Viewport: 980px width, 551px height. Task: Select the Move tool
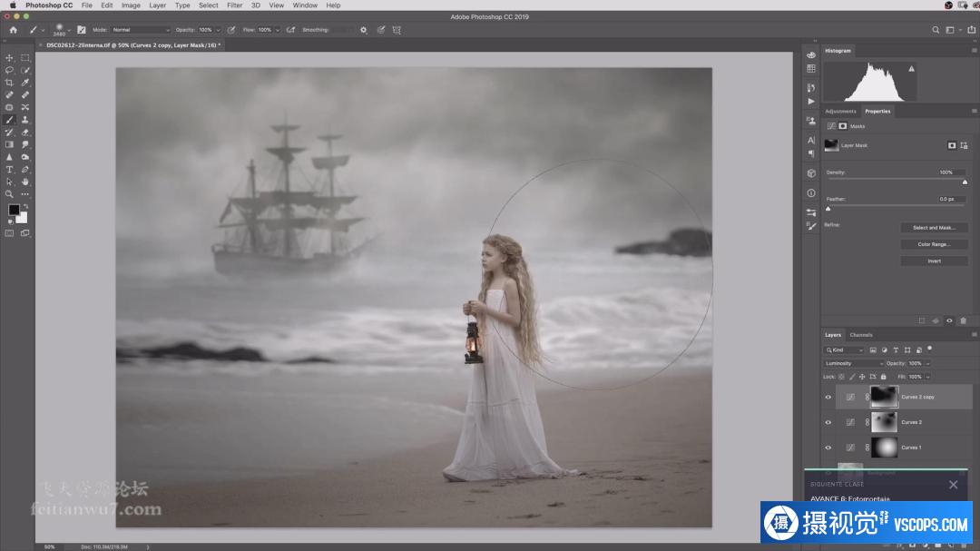pyautogui.click(x=9, y=58)
